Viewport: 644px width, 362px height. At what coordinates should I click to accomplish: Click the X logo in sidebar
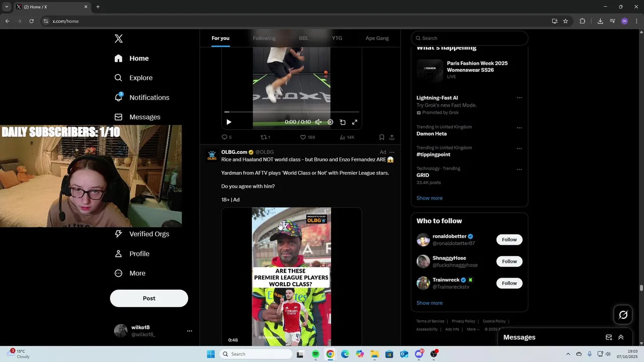(x=119, y=39)
